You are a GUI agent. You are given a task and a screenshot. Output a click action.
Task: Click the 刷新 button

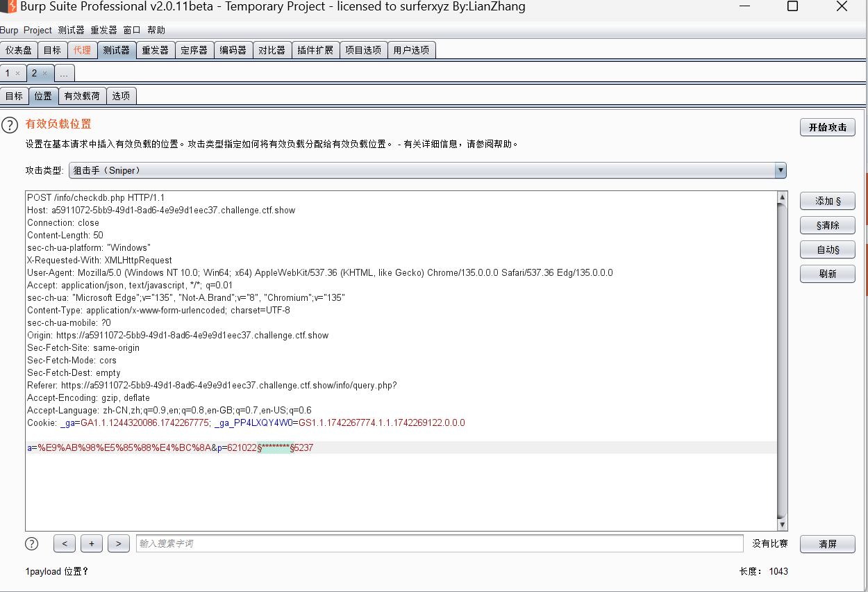coord(827,274)
